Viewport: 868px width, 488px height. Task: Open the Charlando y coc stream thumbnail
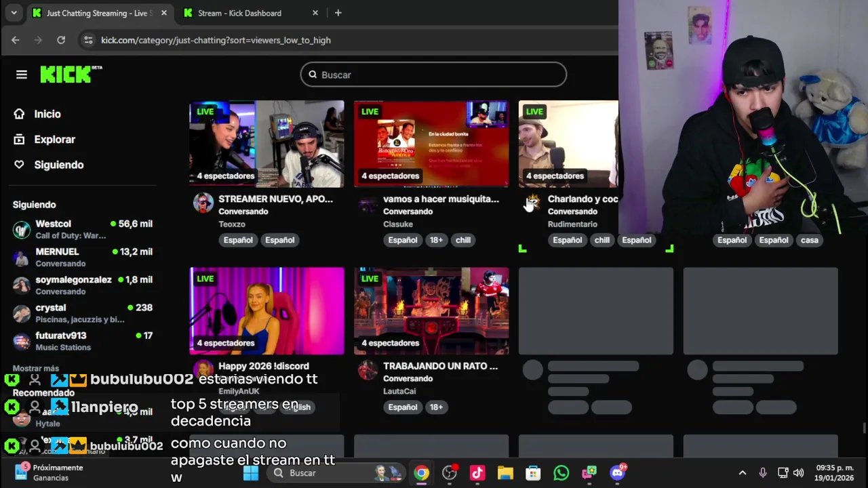point(568,144)
